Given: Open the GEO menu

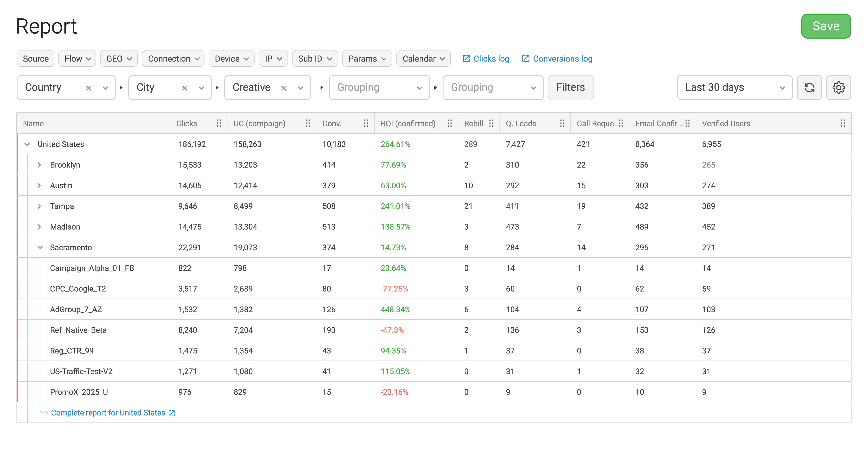Looking at the screenshot, I should (x=119, y=59).
